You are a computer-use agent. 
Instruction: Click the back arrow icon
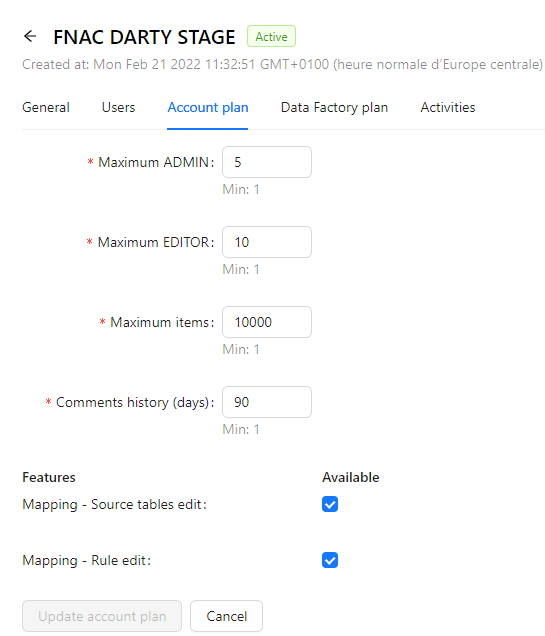point(30,37)
